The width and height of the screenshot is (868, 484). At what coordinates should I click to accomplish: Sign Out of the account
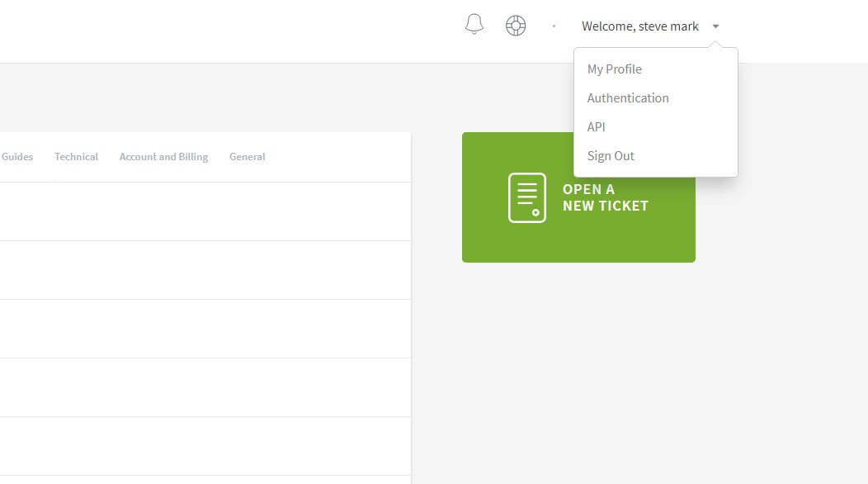(611, 155)
